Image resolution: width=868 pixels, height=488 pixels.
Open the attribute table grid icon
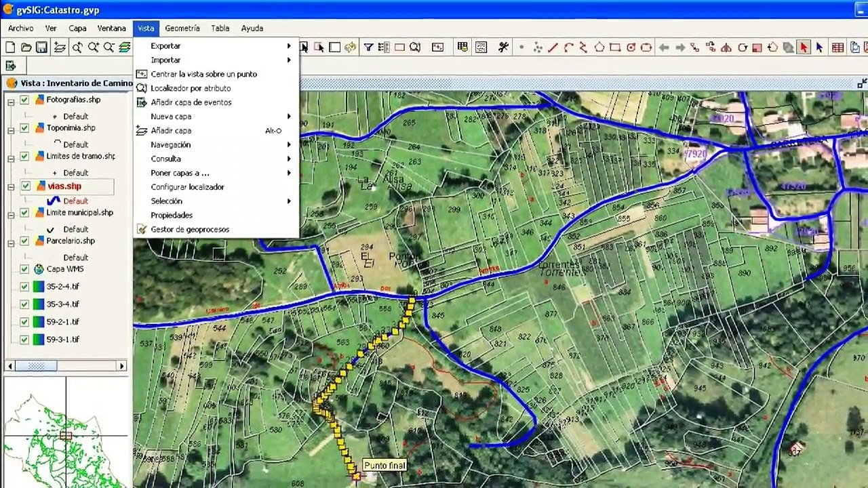click(x=837, y=47)
